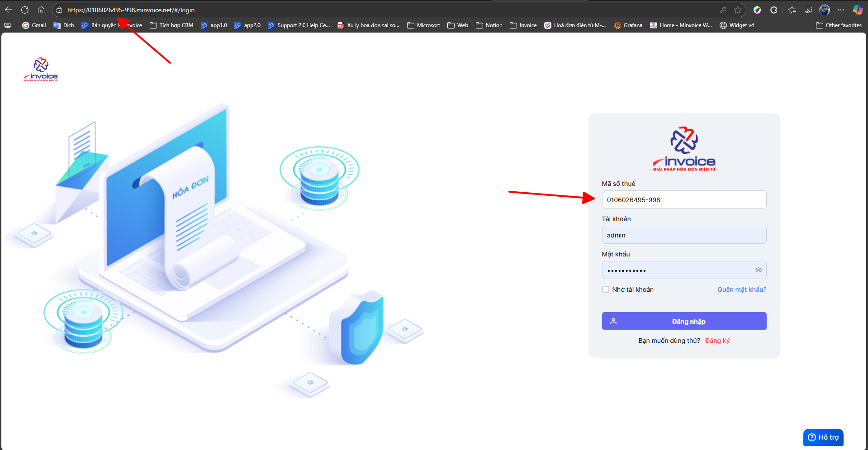Screen dimensions: 868x450
Task: Reload the page with refresh icon
Action: point(25,10)
